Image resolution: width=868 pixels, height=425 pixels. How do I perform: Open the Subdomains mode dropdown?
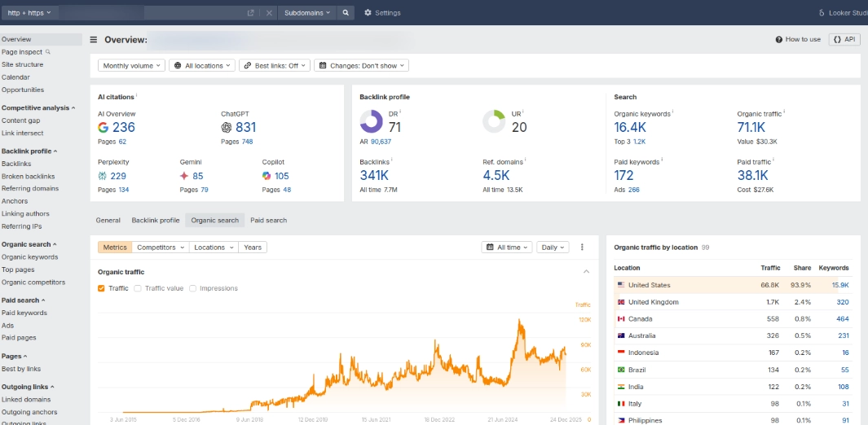tap(307, 13)
